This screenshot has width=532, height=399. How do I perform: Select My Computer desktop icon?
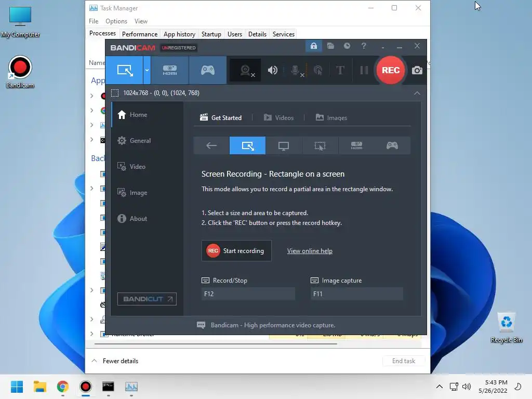20,22
